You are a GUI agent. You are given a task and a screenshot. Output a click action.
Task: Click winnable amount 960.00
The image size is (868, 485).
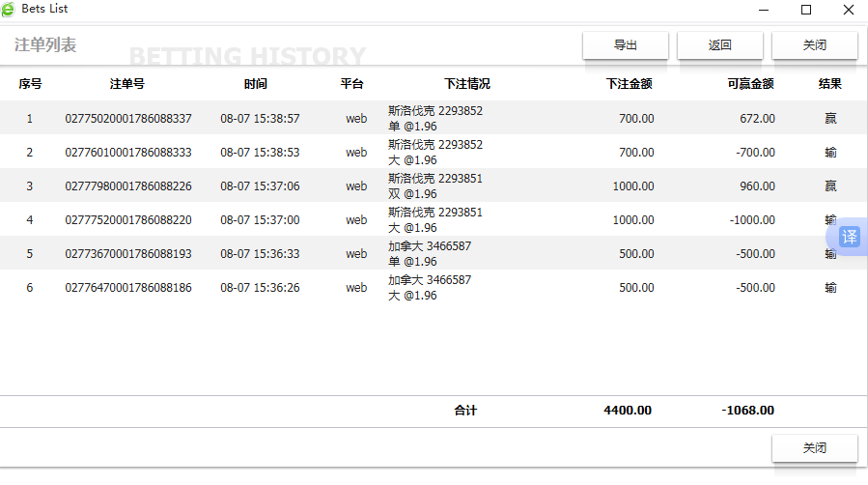point(757,186)
